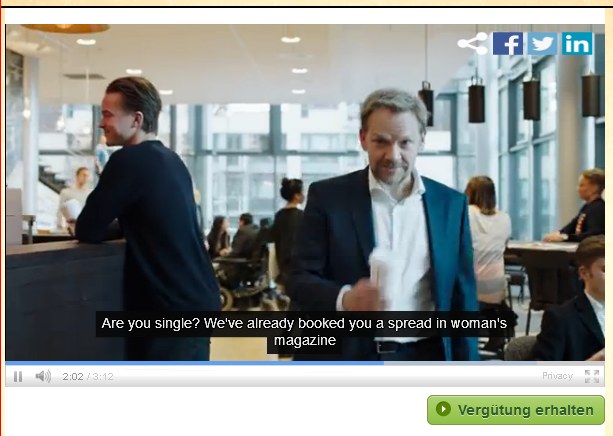Viewport: 613px width, 436px height.
Task: Click the green play arrow on Vergütung button
Action: click(x=443, y=409)
